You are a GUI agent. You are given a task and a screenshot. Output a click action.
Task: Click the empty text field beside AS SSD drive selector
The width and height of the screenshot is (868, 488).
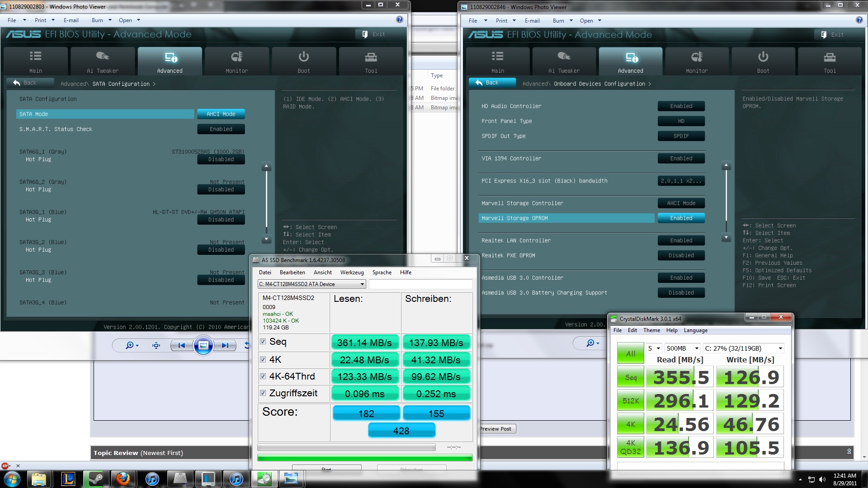click(x=420, y=284)
